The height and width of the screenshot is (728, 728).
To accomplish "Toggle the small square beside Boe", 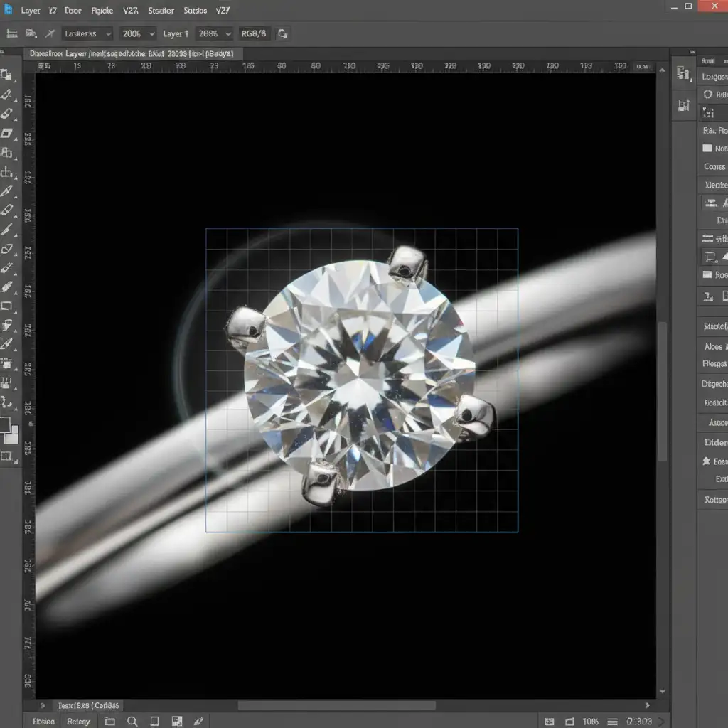I will point(707,274).
